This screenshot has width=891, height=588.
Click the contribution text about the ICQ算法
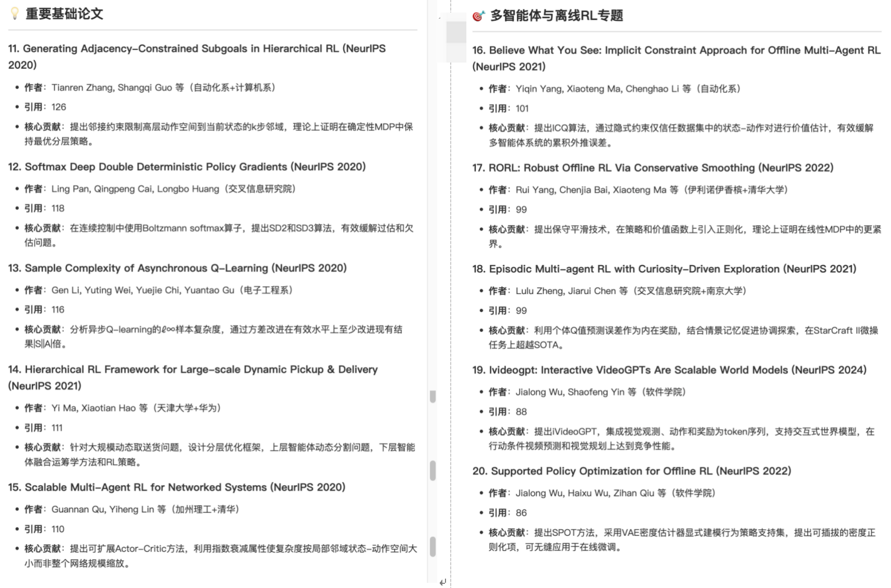click(x=681, y=136)
